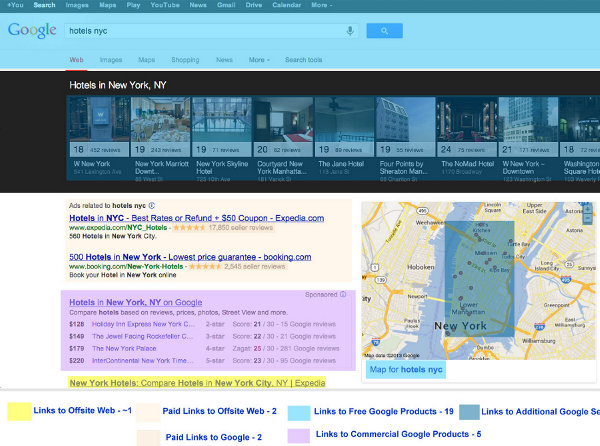Switch to the Maps results tab
600x446 pixels.
coord(147,60)
